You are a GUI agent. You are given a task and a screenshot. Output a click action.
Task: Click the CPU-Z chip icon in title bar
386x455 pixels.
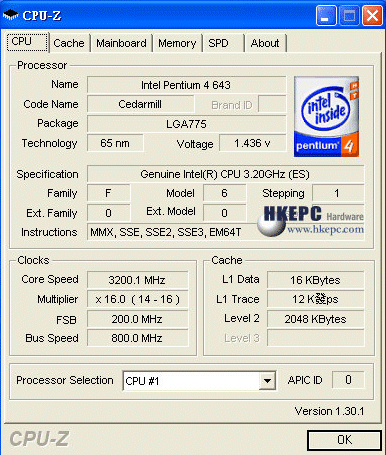coord(11,15)
